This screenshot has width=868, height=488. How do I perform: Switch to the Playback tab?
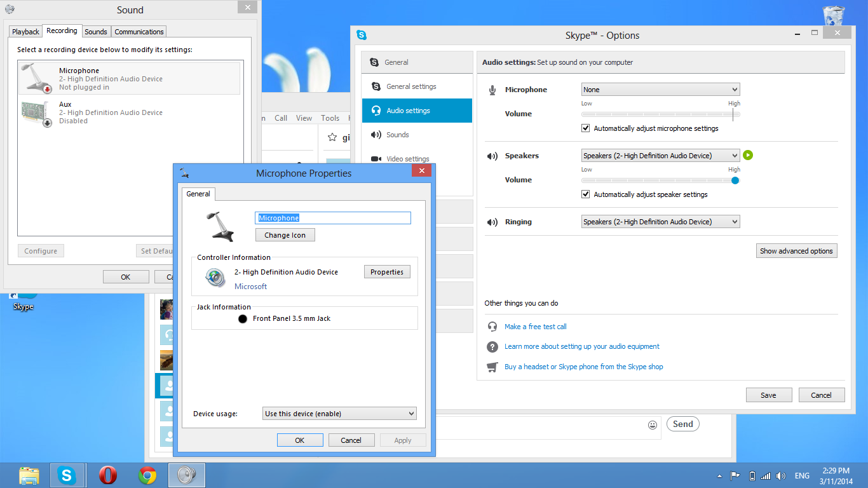coord(26,32)
